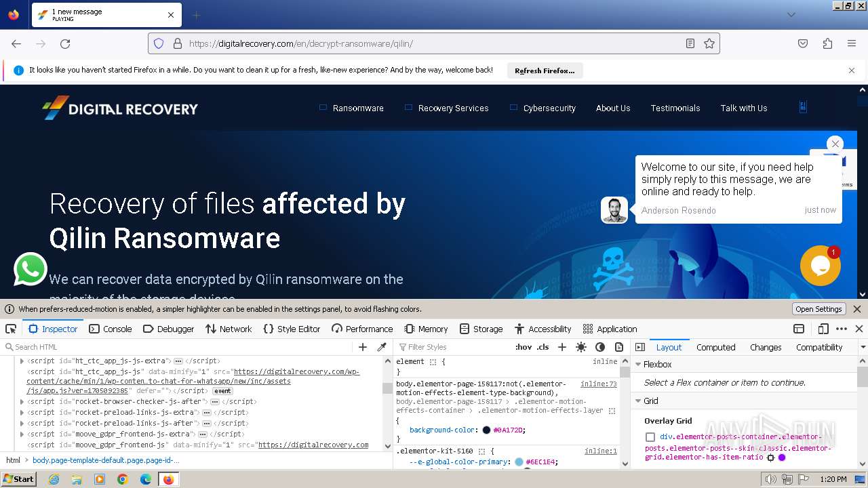Screen dimensions: 868x488
Task: Open the #0A172D background-color swatch
Action: [x=486, y=430]
